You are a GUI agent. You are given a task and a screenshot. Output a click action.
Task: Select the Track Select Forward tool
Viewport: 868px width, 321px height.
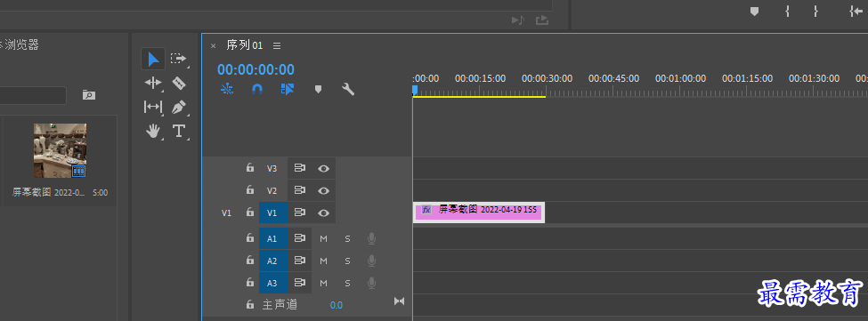click(x=178, y=58)
